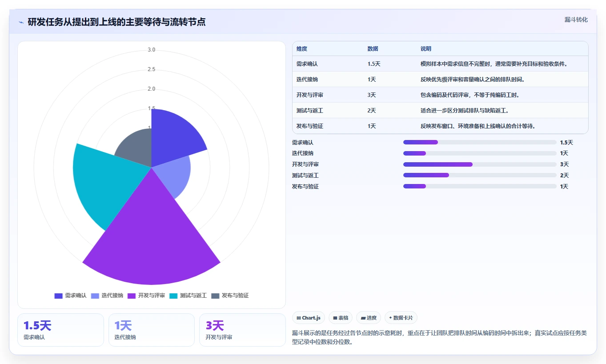Screen dimensions: 606x364
Task: Click the footnote paragraph starting 漏斗展示的是
Action: (x=440, y=337)
